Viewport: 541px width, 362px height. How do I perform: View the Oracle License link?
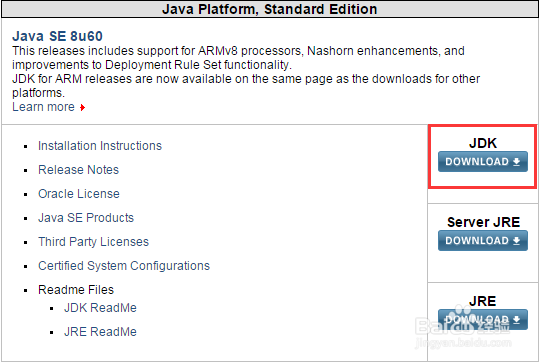coord(79,194)
